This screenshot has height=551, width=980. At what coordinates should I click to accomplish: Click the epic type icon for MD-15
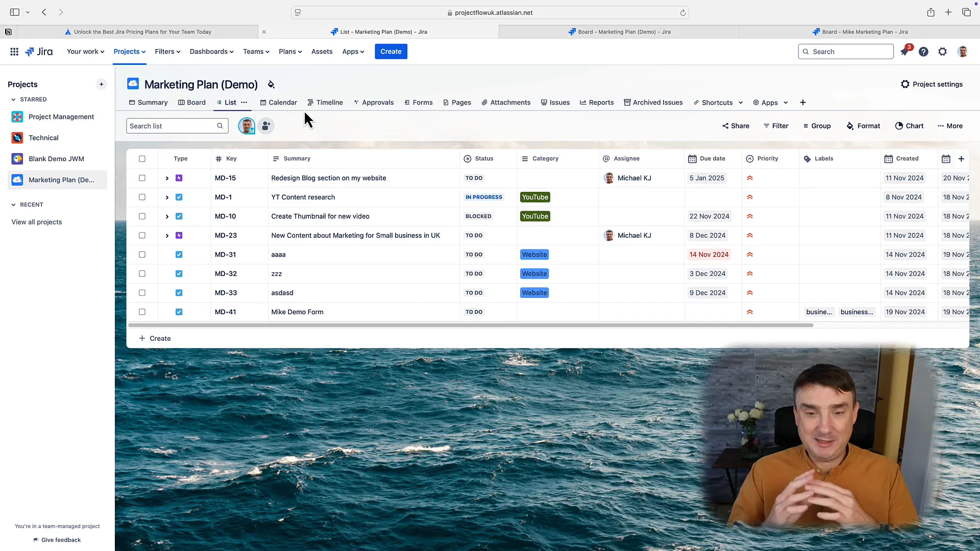pyautogui.click(x=179, y=178)
